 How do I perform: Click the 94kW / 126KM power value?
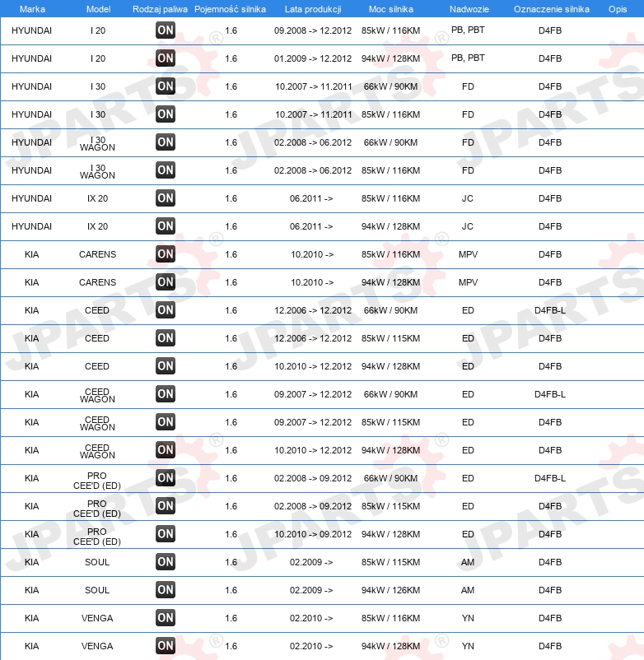click(x=390, y=590)
